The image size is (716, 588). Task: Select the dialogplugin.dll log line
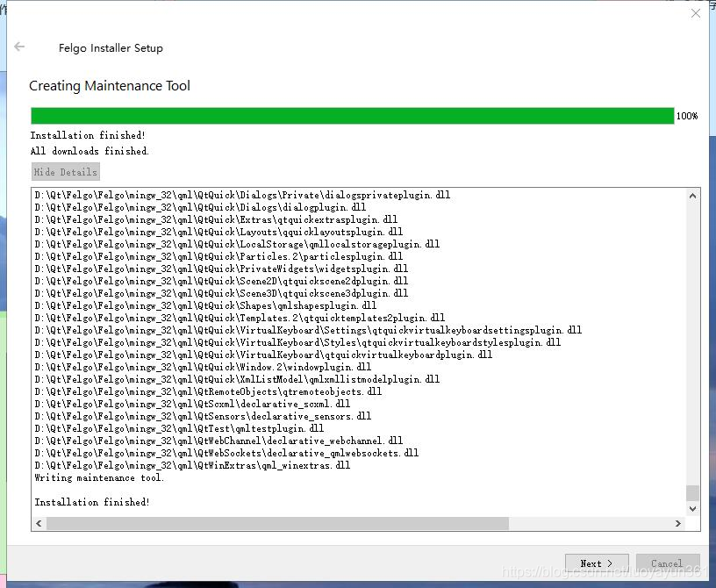[x=200, y=207]
